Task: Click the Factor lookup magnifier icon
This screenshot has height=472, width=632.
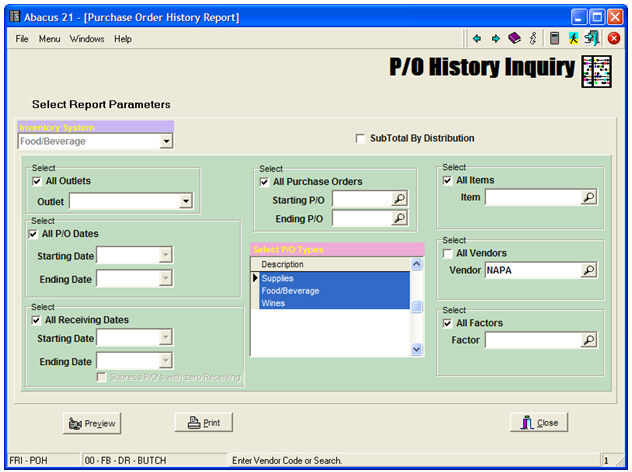Action: click(589, 340)
